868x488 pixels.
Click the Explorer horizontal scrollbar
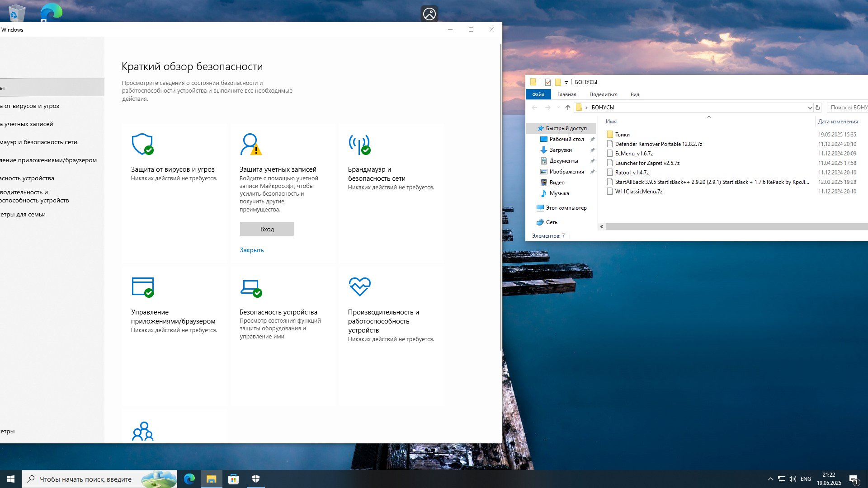coord(736,227)
